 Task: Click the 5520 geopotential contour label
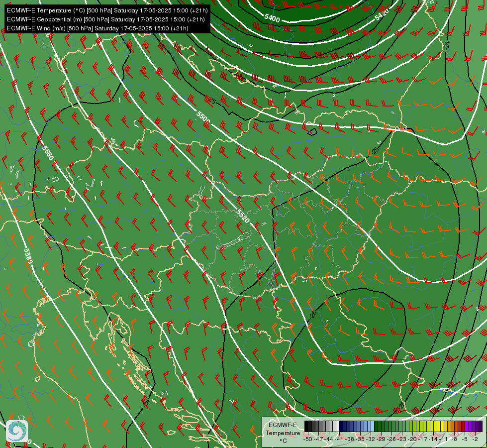pyautogui.click(x=243, y=216)
